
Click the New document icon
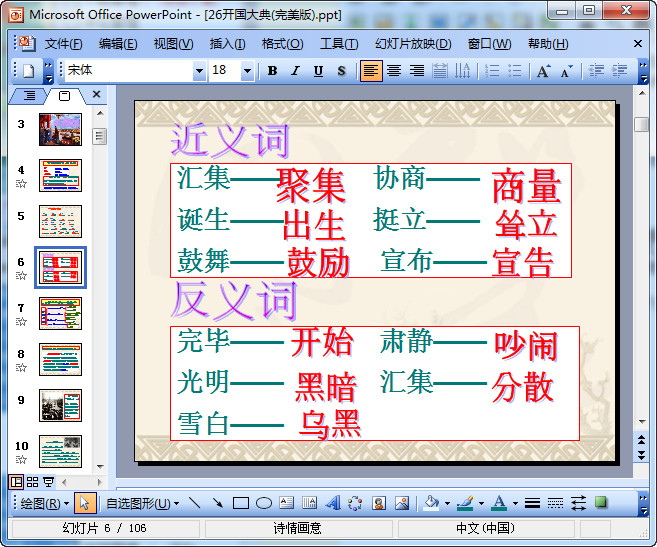click(x=28, y=70)
